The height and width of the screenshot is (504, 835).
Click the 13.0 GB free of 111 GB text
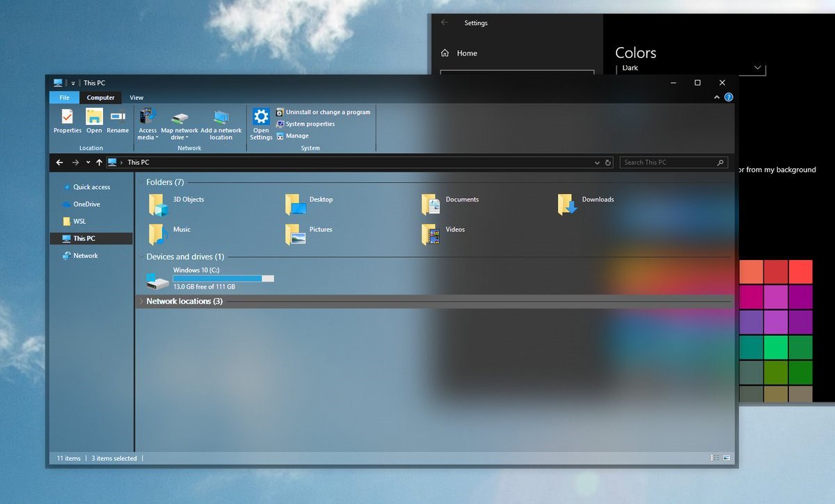coord(204,286)
